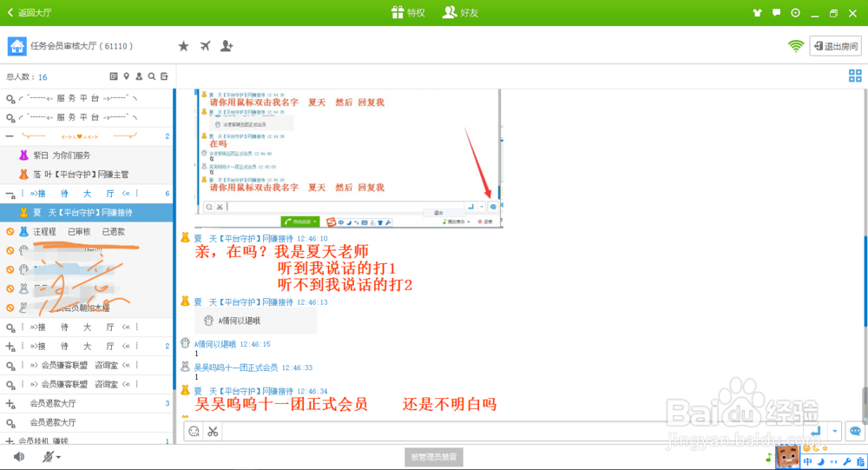
Task: Click the green music note icon
Action: [x=768, y=457]
